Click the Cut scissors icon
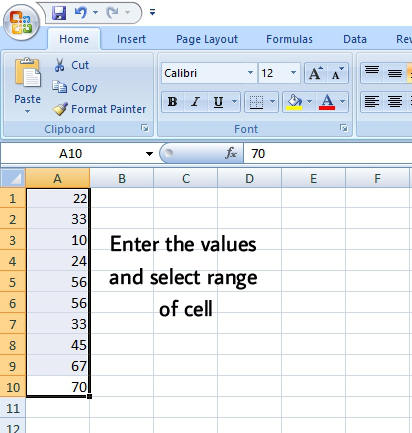The image size is (412, 433). tap(59, 65)
